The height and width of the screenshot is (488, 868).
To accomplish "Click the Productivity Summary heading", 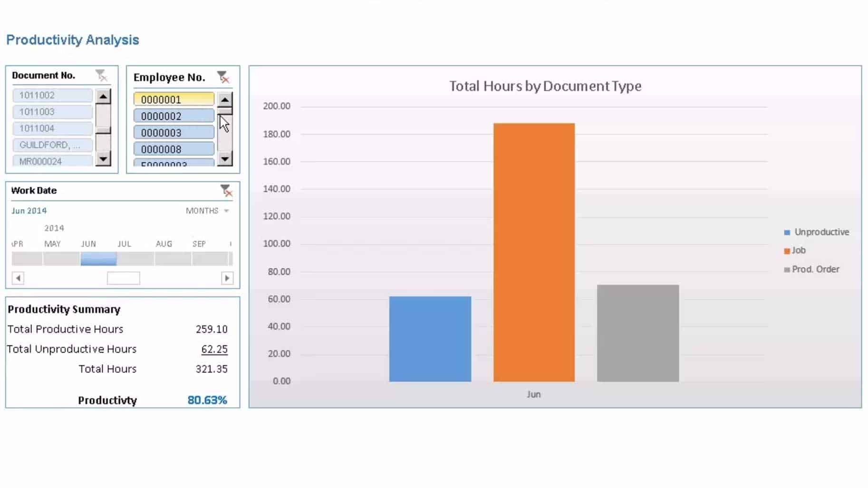I will click(x=64, y=309).
